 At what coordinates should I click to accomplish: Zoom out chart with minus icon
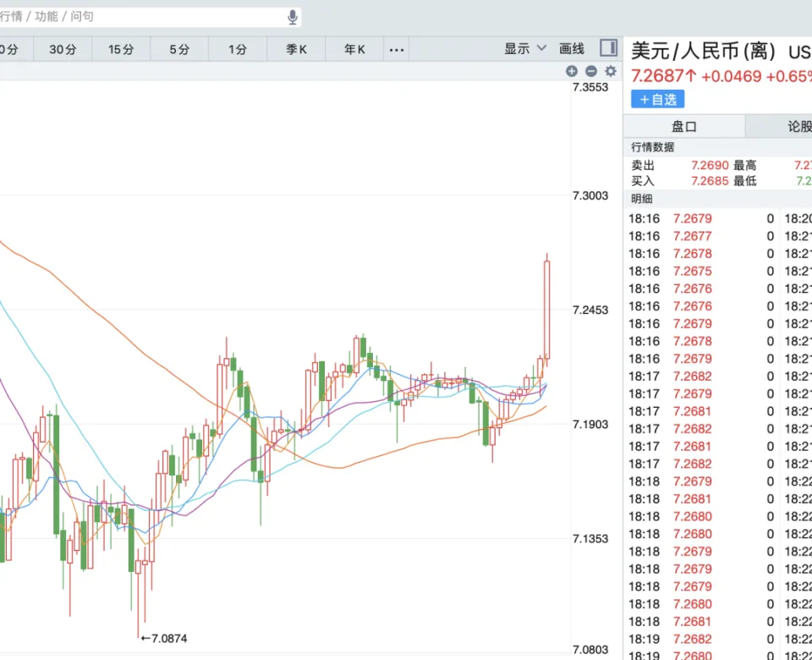click(591, 72)
